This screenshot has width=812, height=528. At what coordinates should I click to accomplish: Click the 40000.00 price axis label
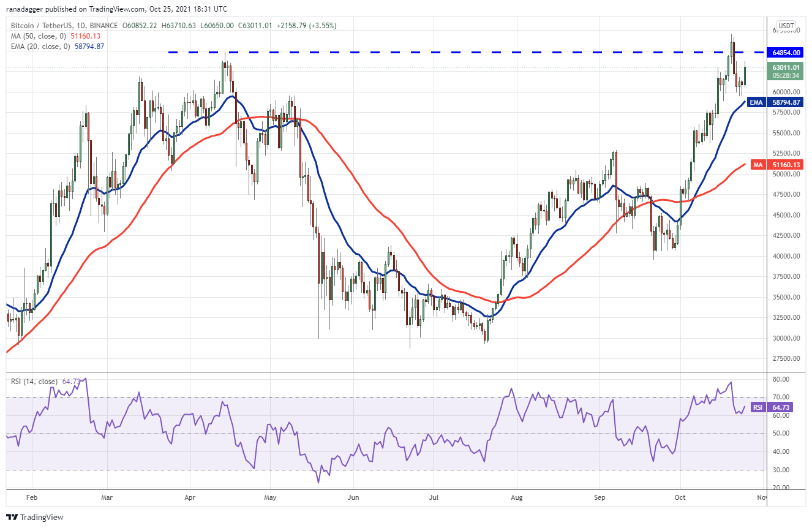coord(786,256)
